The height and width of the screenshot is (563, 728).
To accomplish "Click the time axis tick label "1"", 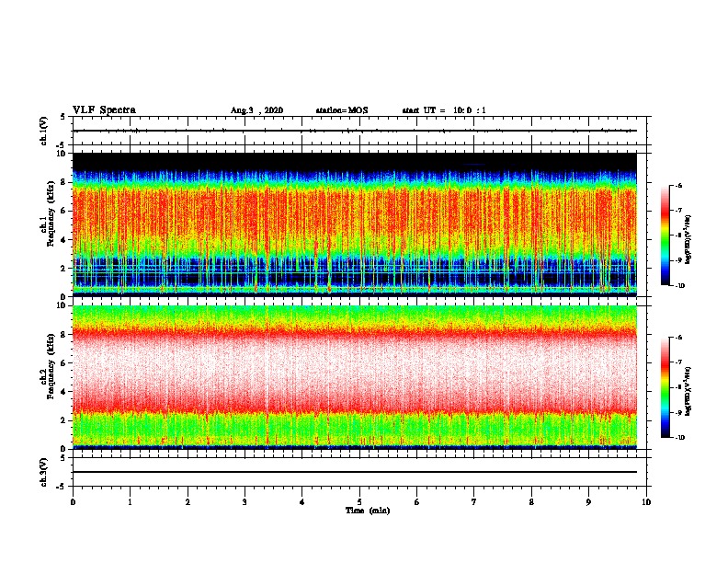I will coord(130,502).
